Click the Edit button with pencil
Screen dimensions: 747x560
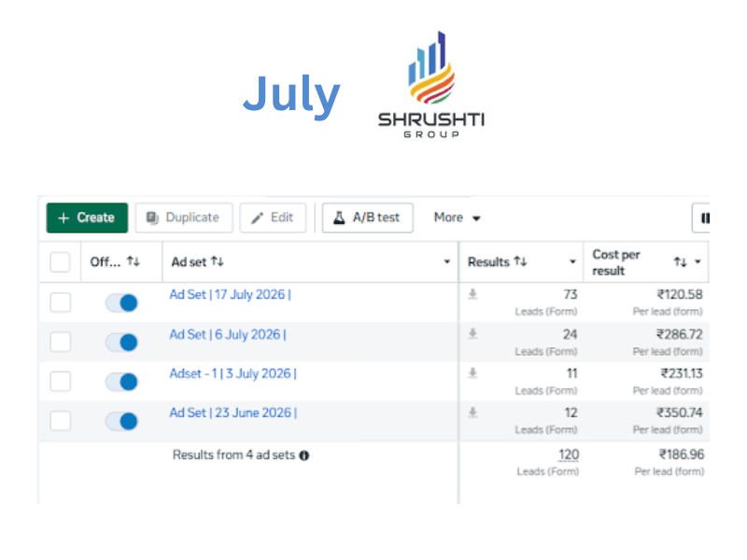pos(273,217)
